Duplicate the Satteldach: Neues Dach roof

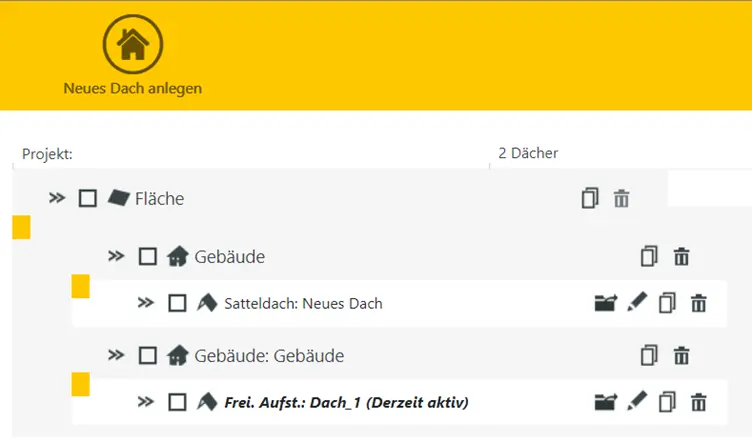pyautogui.click(x=668, y=303)
